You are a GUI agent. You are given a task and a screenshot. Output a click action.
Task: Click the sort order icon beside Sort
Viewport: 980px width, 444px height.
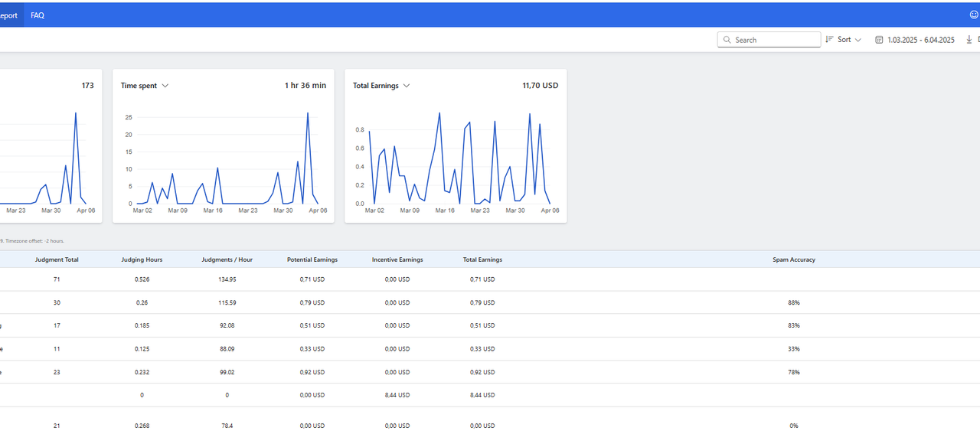click(x=829, y=39)
